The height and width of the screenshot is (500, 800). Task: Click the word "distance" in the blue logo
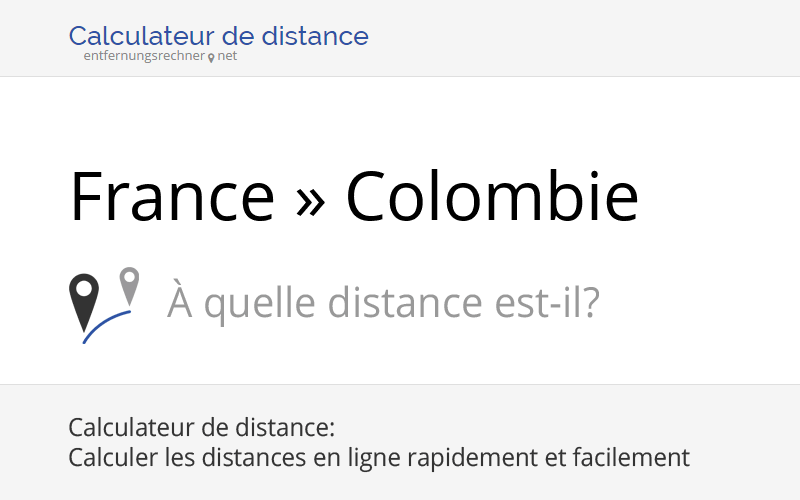[315, 36]
